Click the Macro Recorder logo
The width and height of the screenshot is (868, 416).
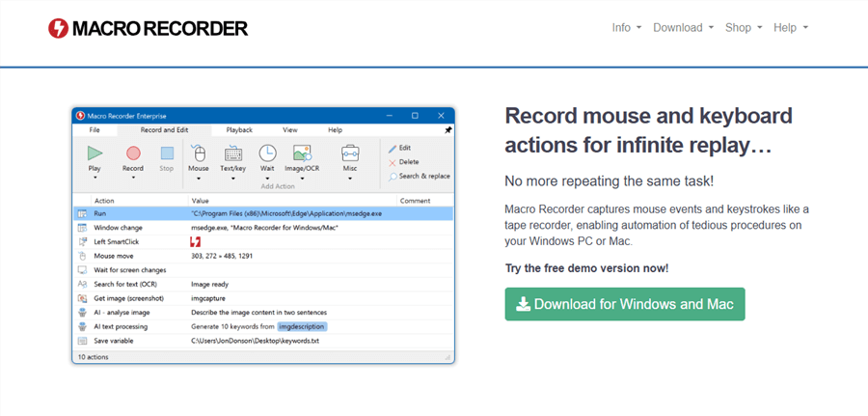148,28
